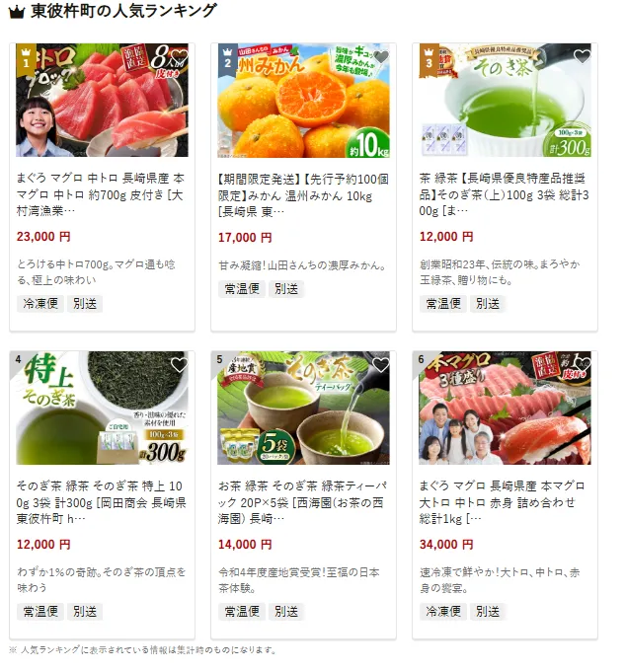
Task: Click the 冷凍便 tag on rank 1 item
Action: tap(40, 304)
